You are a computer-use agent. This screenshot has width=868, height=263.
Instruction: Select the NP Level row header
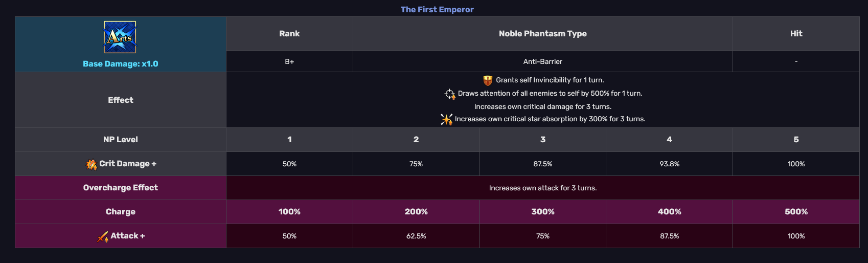point(121,140)
